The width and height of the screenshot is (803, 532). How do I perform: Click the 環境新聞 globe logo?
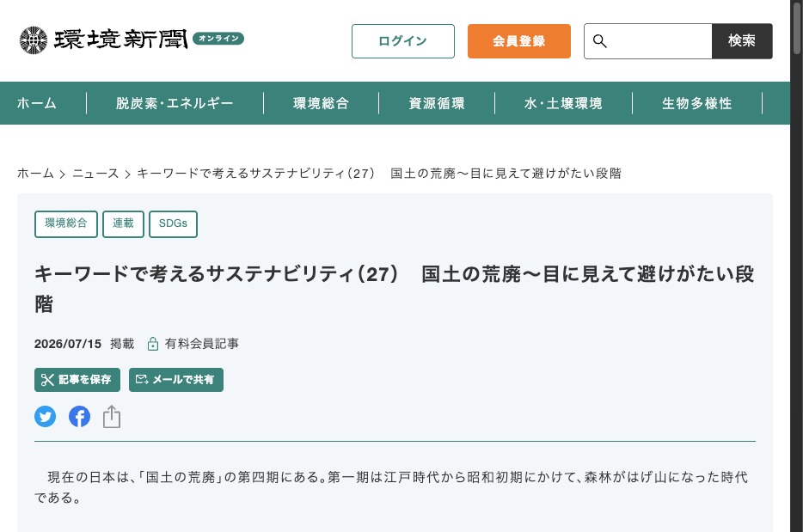coord(34,40)
